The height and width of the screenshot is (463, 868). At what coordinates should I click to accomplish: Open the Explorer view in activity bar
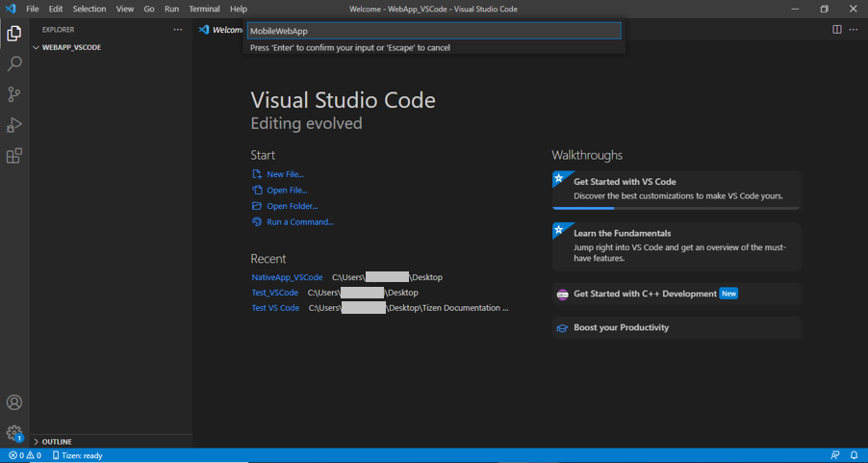coord(14,34)
